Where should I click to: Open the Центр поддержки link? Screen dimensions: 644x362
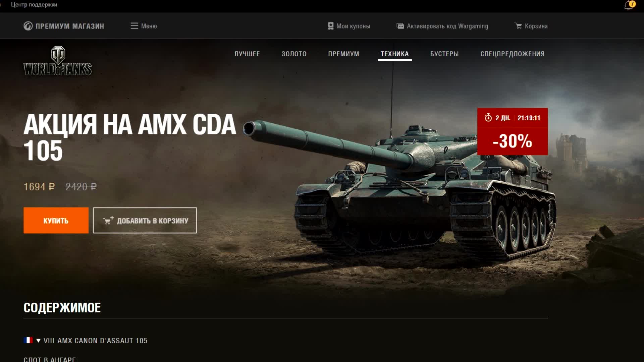coord(34,5)
